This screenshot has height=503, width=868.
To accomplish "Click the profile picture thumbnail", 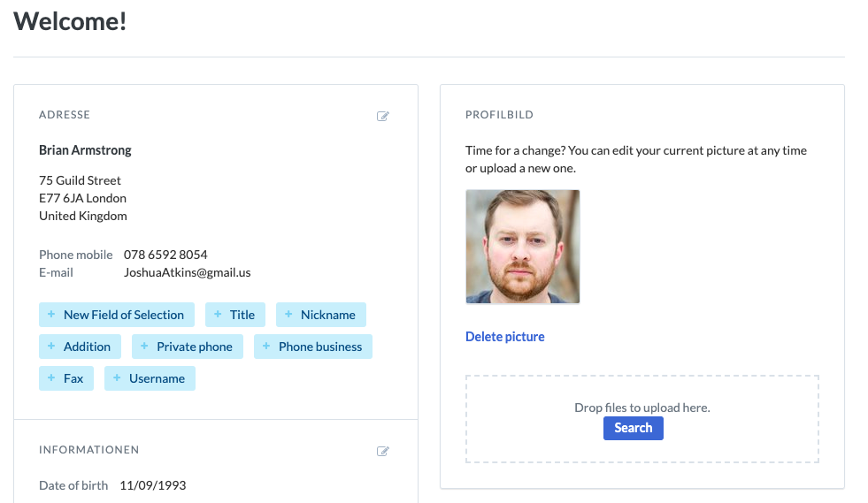I will coord(523,247).
